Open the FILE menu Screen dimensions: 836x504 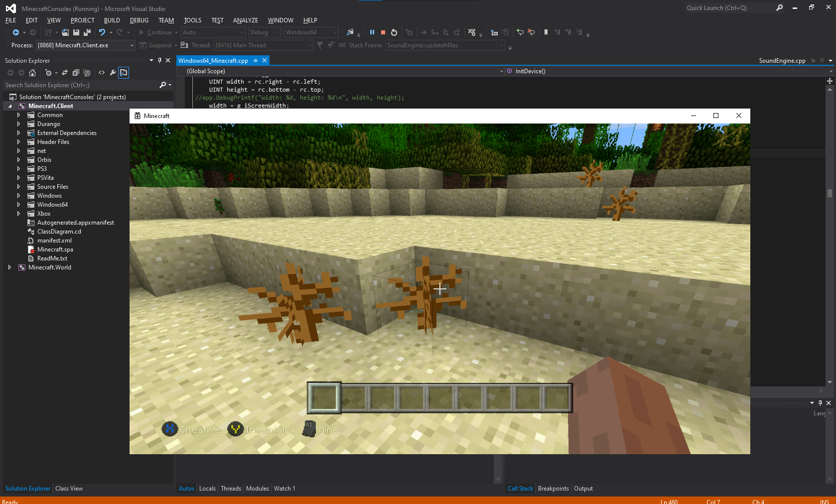tap(10, 20)
